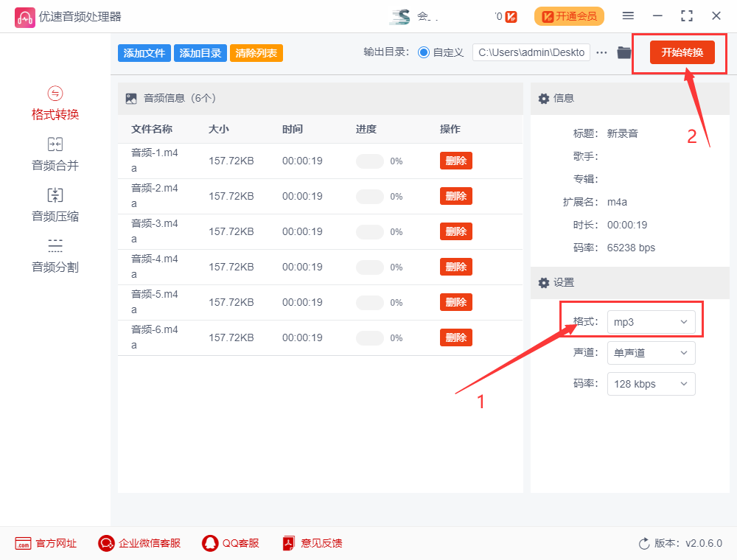
Task: Click the refresh icon next to version info
Action: (643, 543)
